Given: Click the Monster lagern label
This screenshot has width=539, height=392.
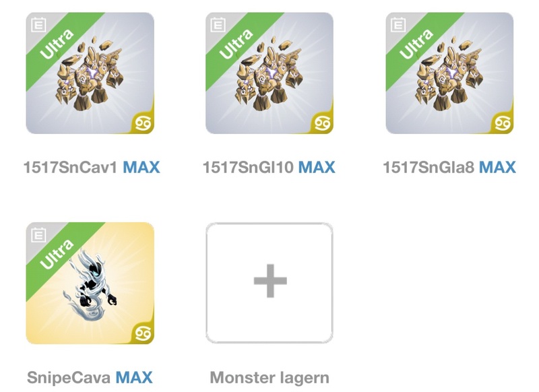Looking at the screenshot, I should pos(269,378).
